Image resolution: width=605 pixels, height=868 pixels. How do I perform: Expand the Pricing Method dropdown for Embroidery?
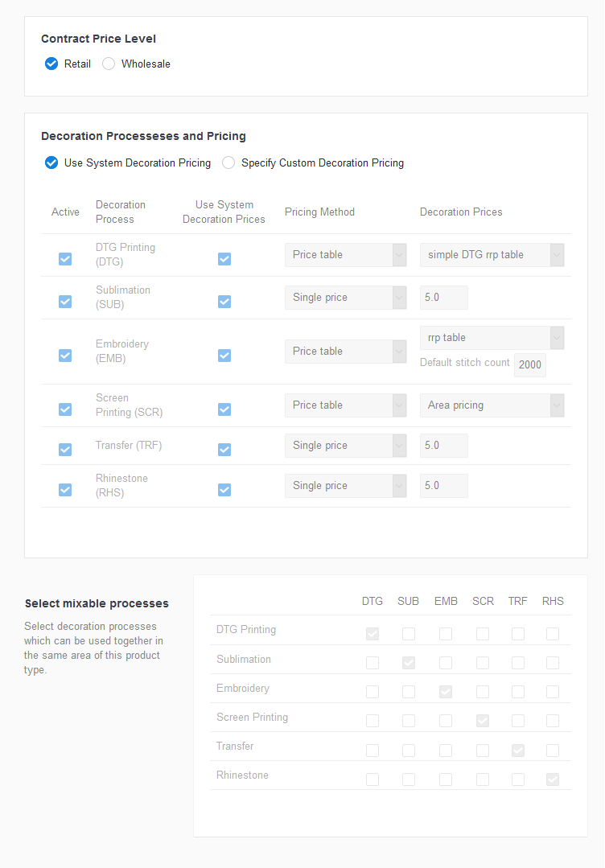coord(345,351)
